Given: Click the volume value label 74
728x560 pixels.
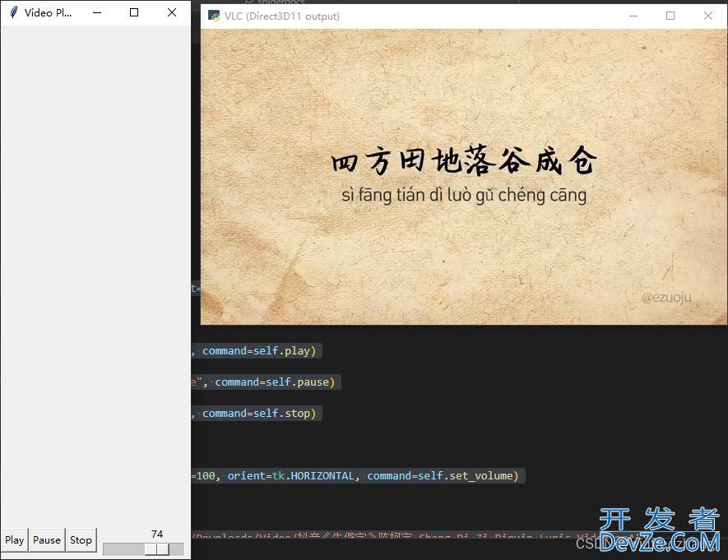Looking at the screenshot, I should [157, 534].
